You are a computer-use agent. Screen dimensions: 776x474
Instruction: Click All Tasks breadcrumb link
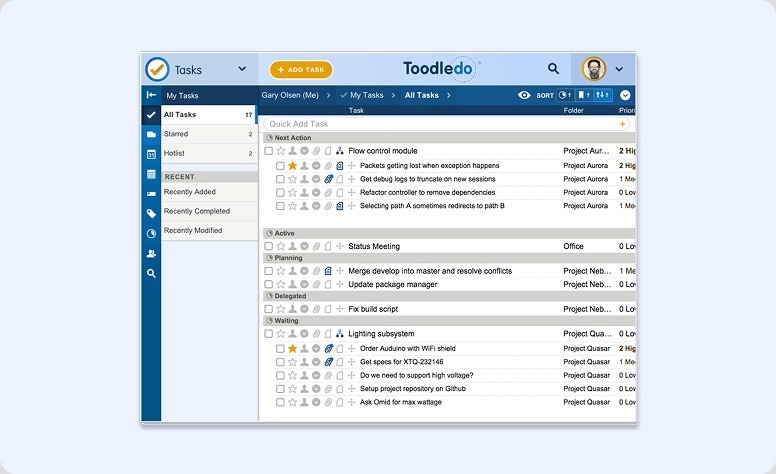(422, 95)
